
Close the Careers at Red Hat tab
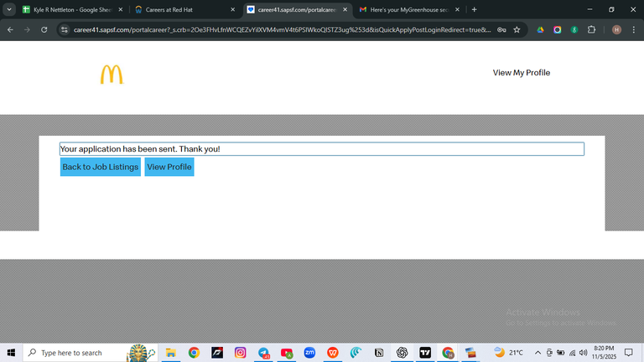(233, 9)
